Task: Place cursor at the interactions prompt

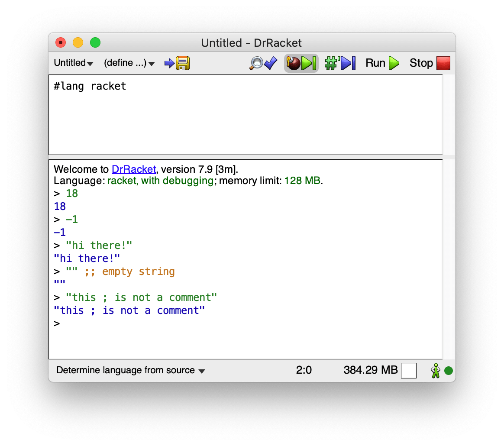Action: (x=65, y=323)
